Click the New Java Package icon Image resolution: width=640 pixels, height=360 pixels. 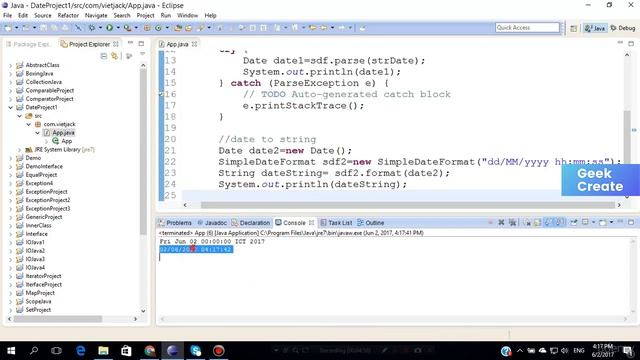[147, 28]
